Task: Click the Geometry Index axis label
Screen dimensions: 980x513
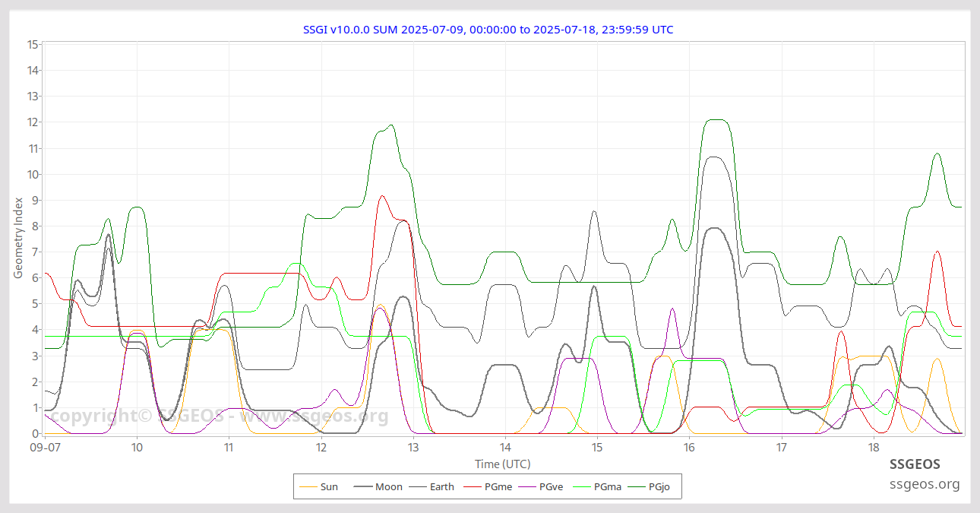Action: [x=18, y=238]
